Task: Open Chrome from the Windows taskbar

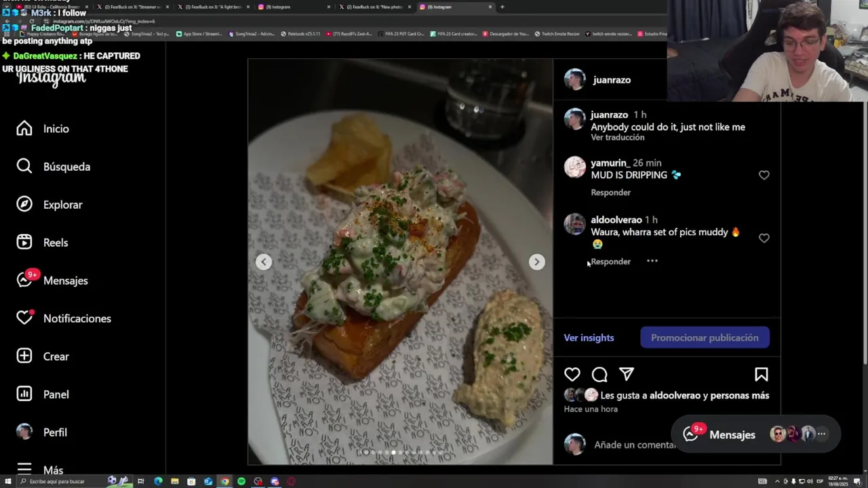Action: [x=224, y=481]
